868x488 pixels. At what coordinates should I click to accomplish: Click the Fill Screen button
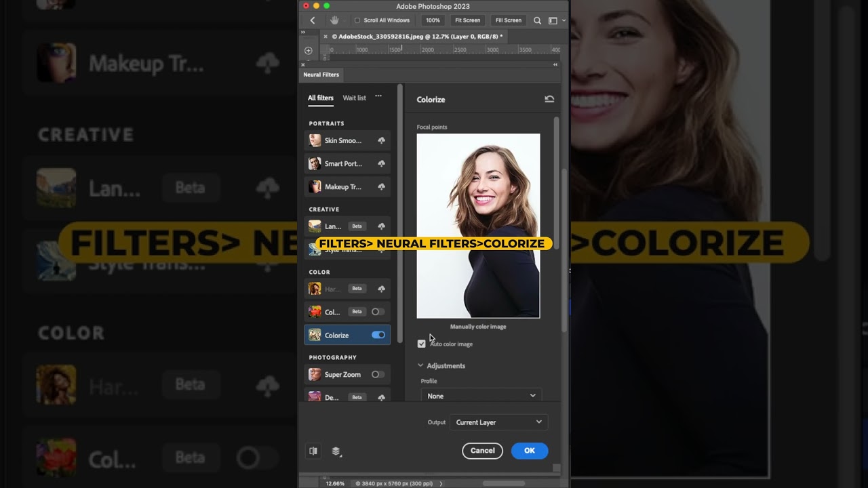click(508, 20)
